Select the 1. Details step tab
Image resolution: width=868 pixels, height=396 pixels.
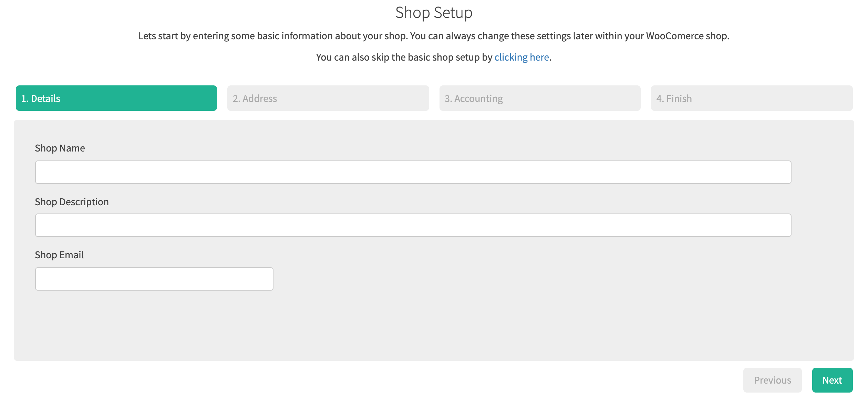(116, 98)
